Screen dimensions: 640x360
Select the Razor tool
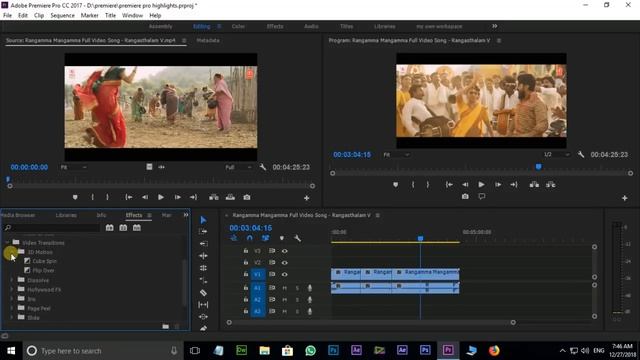[203, 293]
